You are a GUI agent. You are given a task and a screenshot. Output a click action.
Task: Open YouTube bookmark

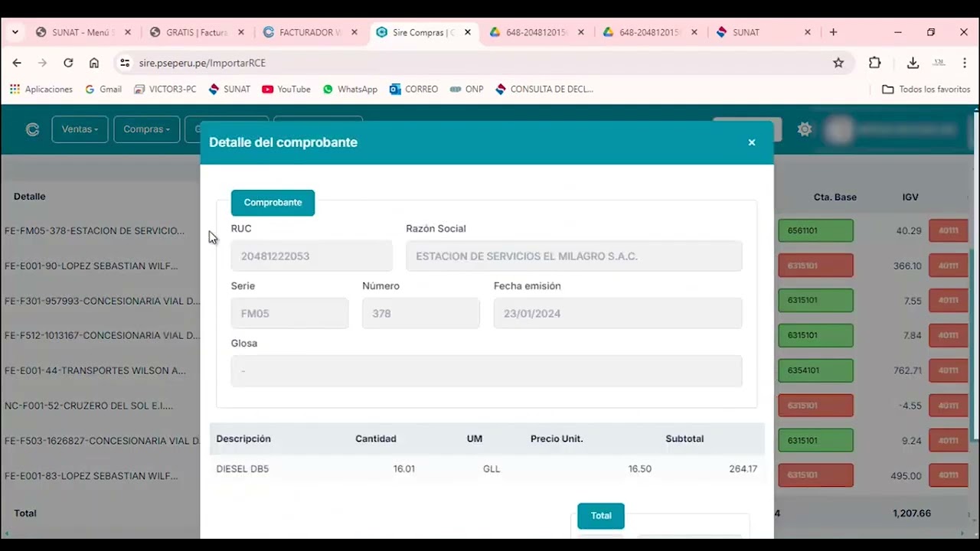[x=286, y=90]
